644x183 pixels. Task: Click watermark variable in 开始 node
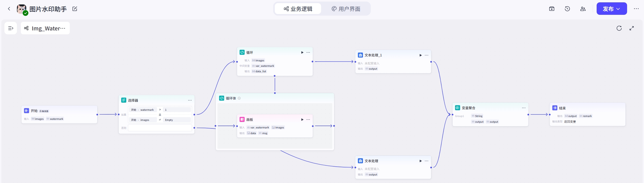pyautogui.click(x=55, y=119)
